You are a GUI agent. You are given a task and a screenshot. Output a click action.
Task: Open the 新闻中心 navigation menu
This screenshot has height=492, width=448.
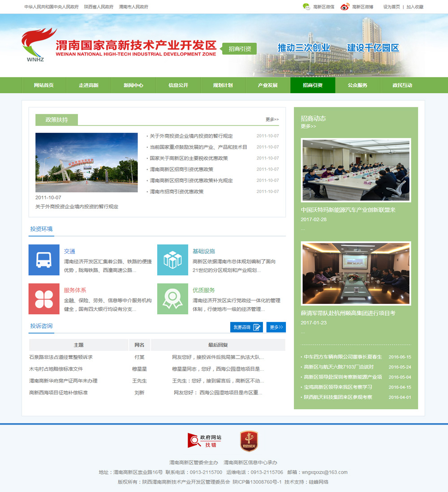[x=134, y=85]
